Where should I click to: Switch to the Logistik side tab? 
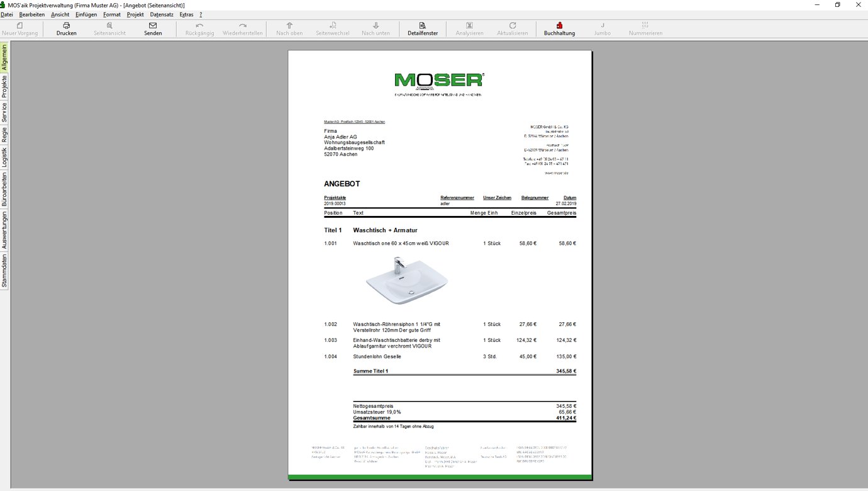[x=4, y=159]
